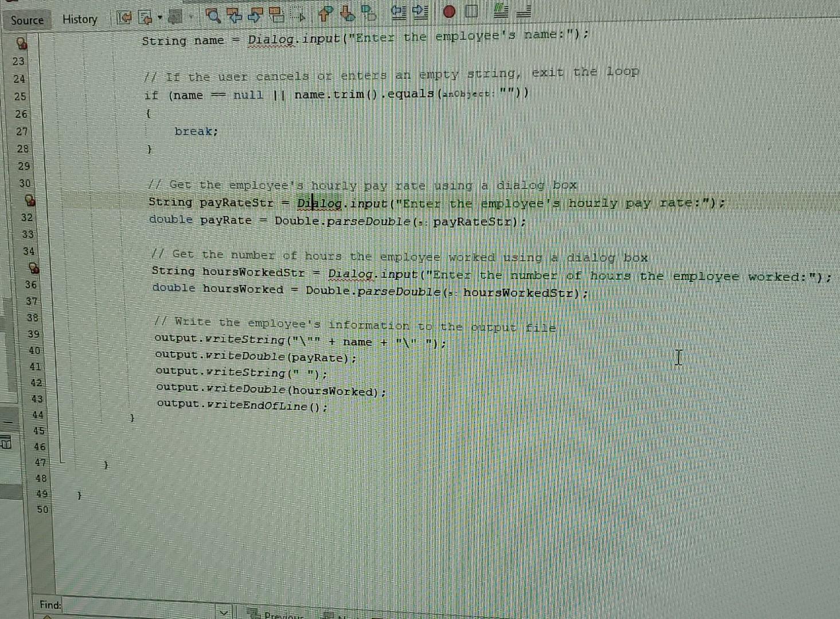Start debug mode with the red circle icon
Viewport: 840px width, 619px height.
click(x=450, y=13)
